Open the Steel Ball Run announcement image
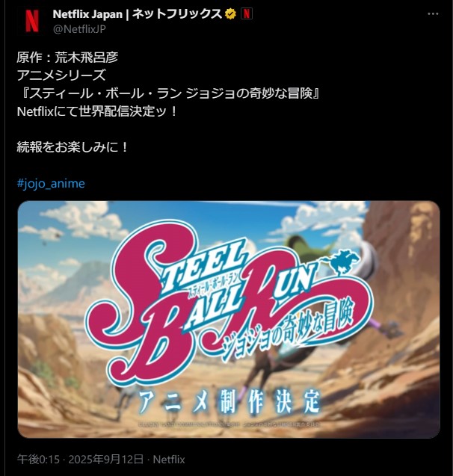 pos(229,319)
